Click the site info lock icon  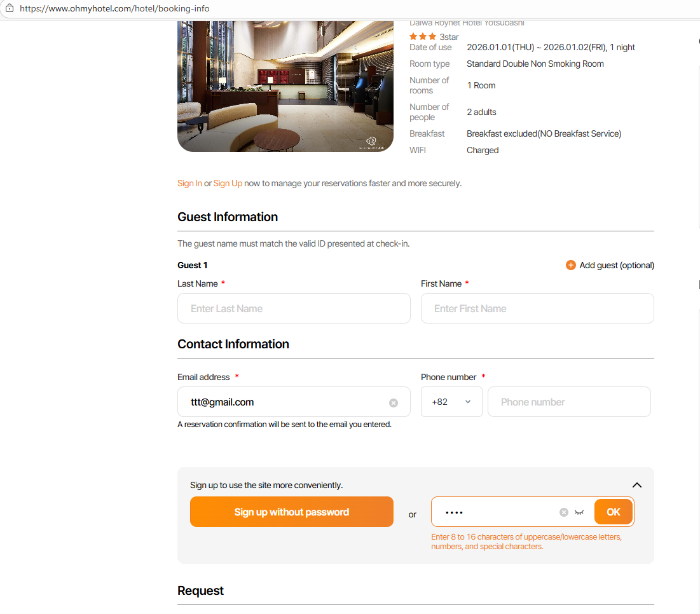pyautogui.click(x=10, y=9)
